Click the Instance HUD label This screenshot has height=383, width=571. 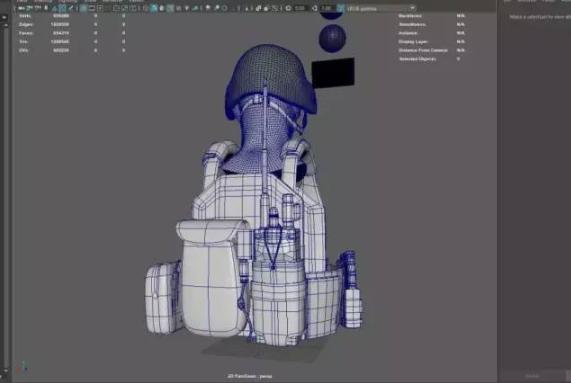(x=408, y=33)
